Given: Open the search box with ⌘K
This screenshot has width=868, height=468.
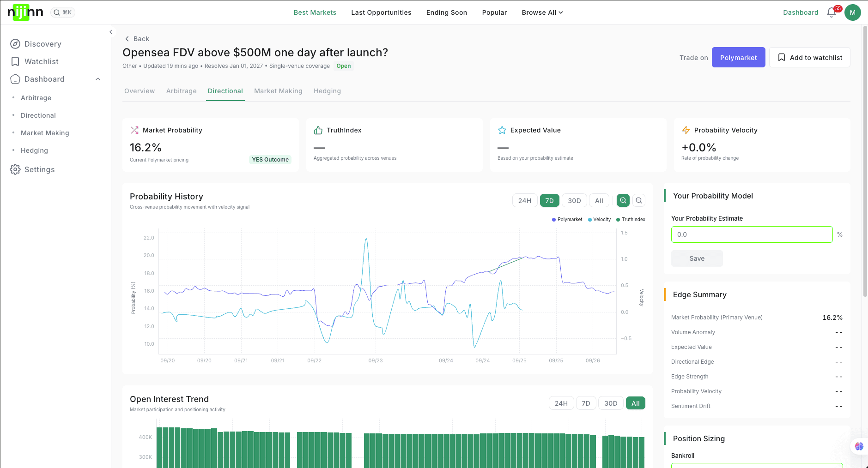Looking at the screenshot, I should 62,12.
